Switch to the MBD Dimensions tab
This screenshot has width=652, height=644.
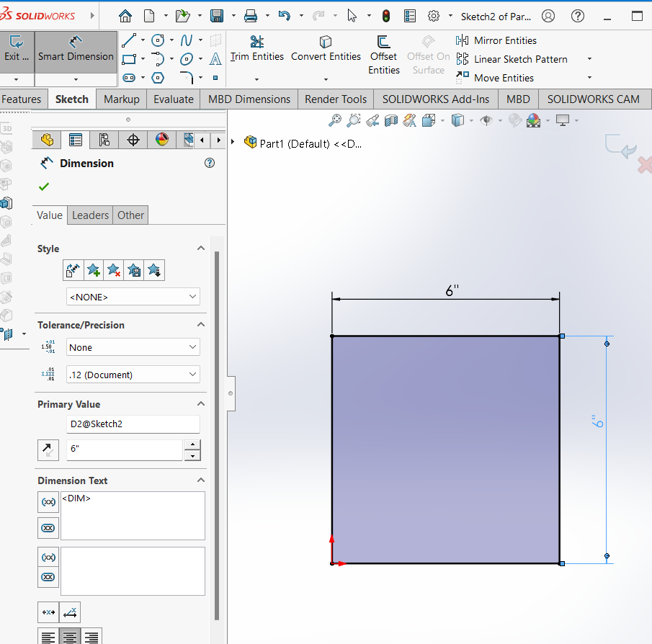point(249,99)
